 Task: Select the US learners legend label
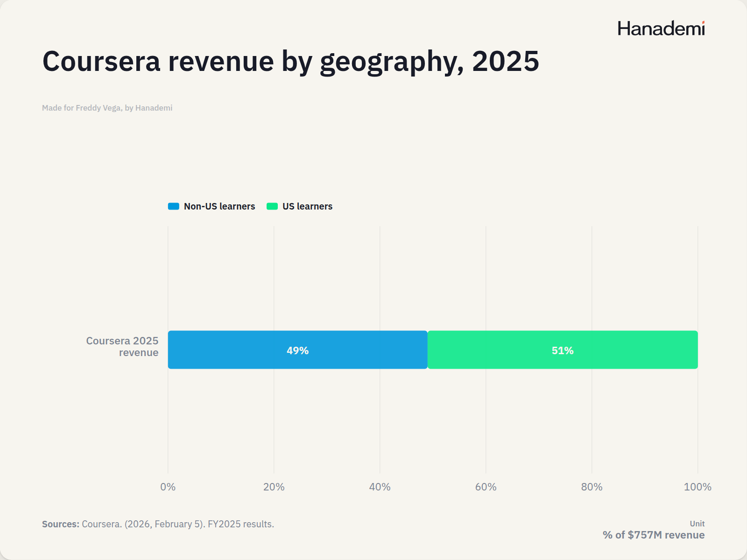(307, 206)
